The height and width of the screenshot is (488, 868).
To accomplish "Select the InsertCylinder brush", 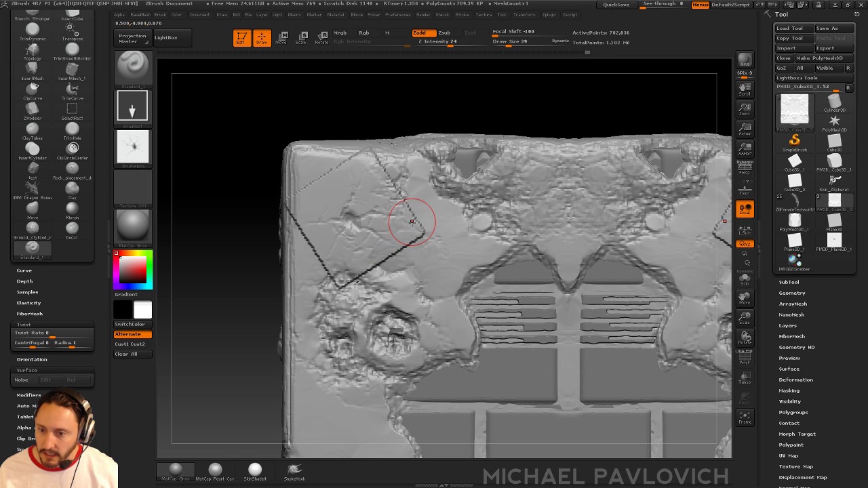I will [32, 150].
